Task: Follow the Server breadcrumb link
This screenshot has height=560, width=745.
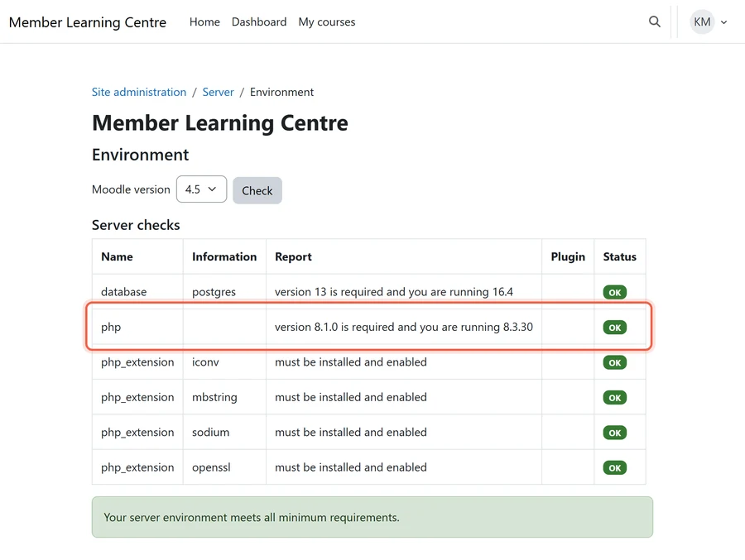Action: pos(218,92)
